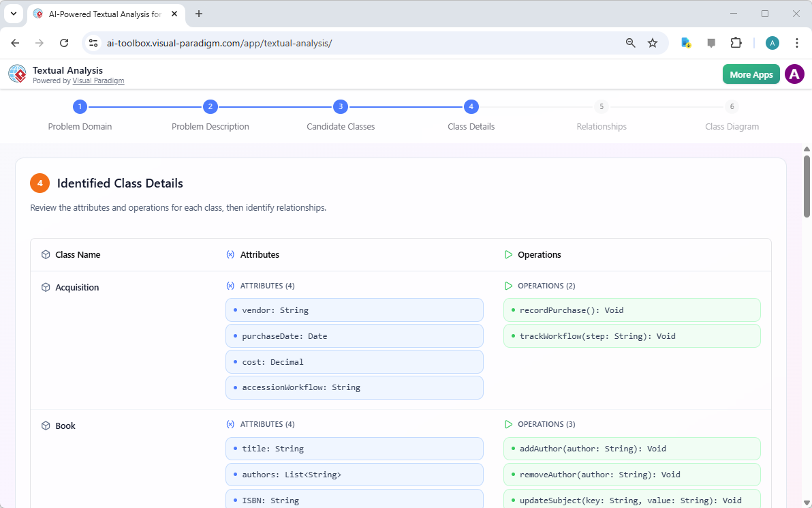Bookmark the page using the star icon

653,42
